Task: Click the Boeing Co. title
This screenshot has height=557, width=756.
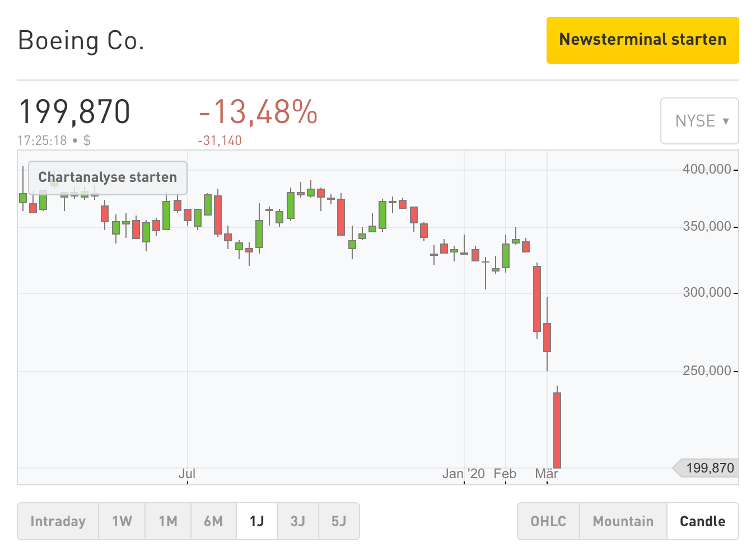Action: (81, 41)
